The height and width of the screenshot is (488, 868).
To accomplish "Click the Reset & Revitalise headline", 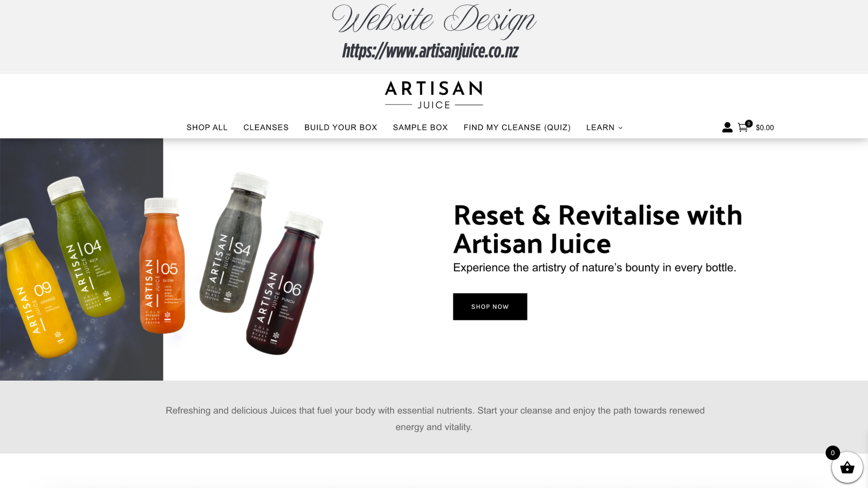I will point(598,229).
